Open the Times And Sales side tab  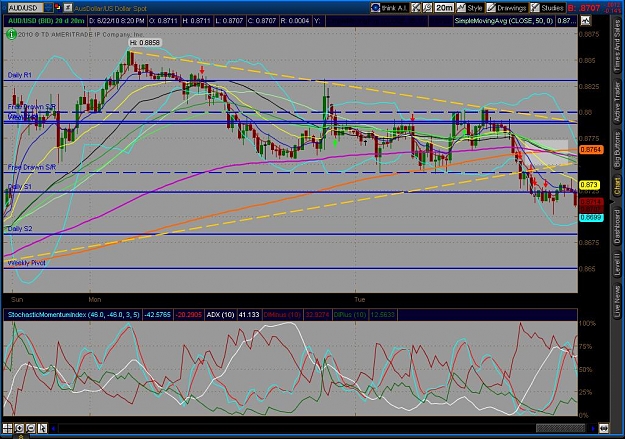(x=617, y=47)
